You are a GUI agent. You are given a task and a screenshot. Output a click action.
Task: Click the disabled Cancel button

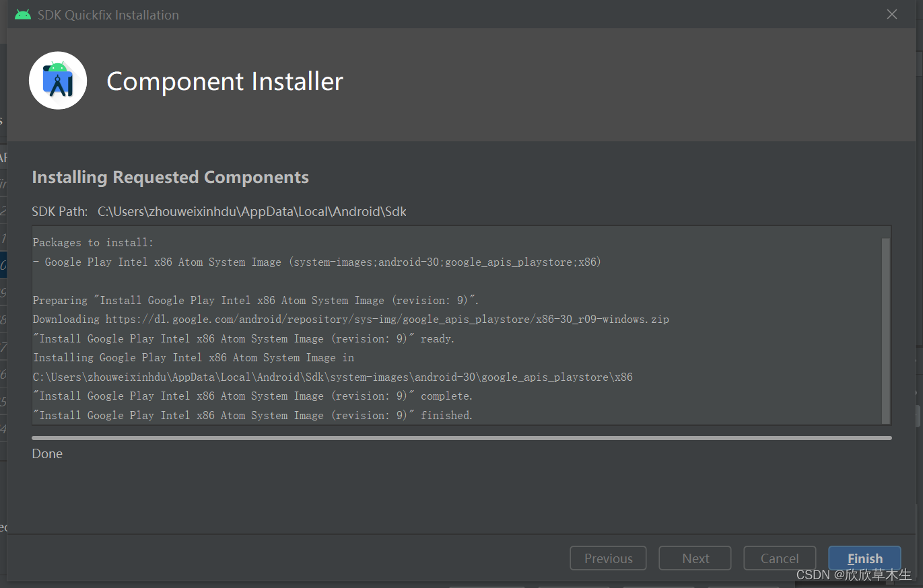pyautogui.click(x=780, y=558)
